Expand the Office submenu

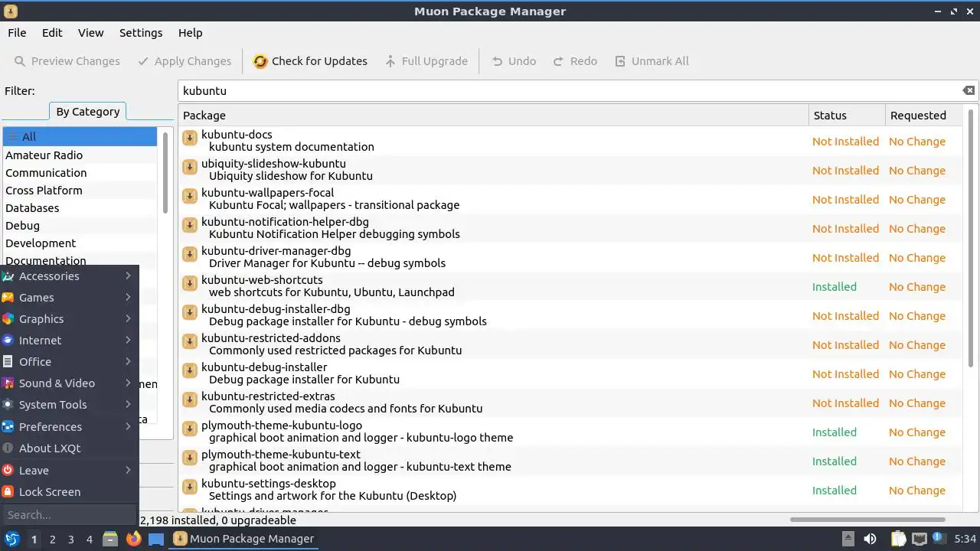click(70, 362)
